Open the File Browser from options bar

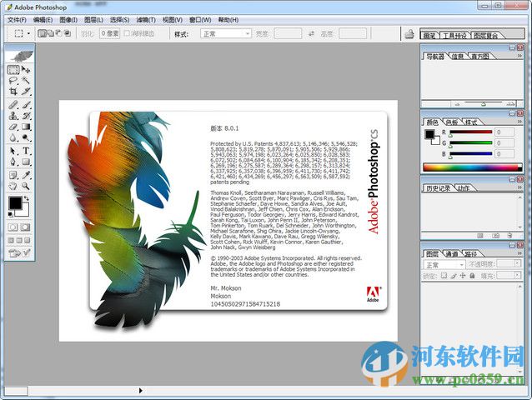[x=409, y=34]
